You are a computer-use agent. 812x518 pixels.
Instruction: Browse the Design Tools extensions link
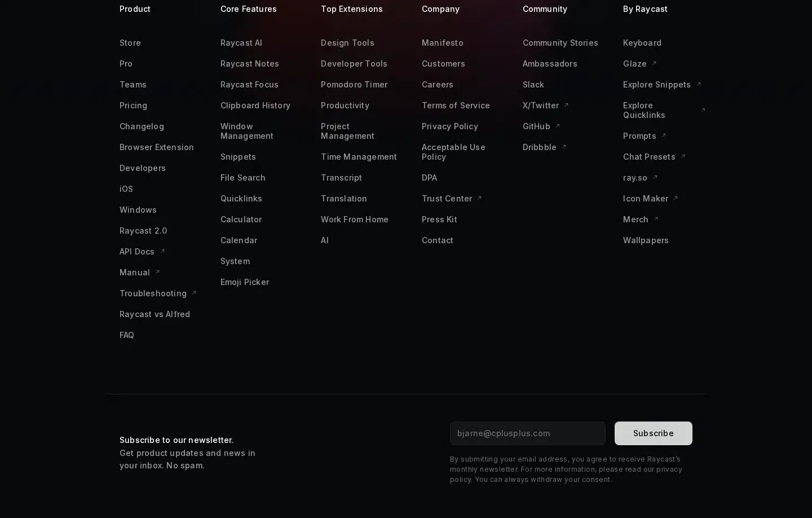347,43
